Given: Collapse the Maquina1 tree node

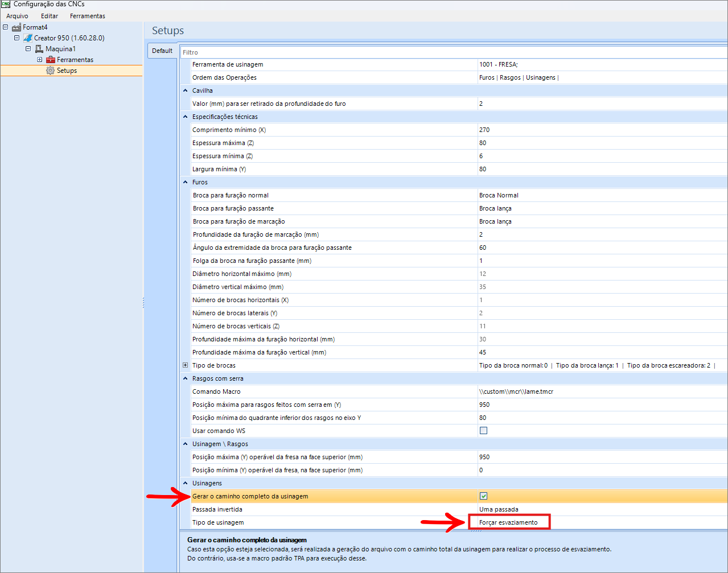Looking at the screenshot, I should 28,49.
